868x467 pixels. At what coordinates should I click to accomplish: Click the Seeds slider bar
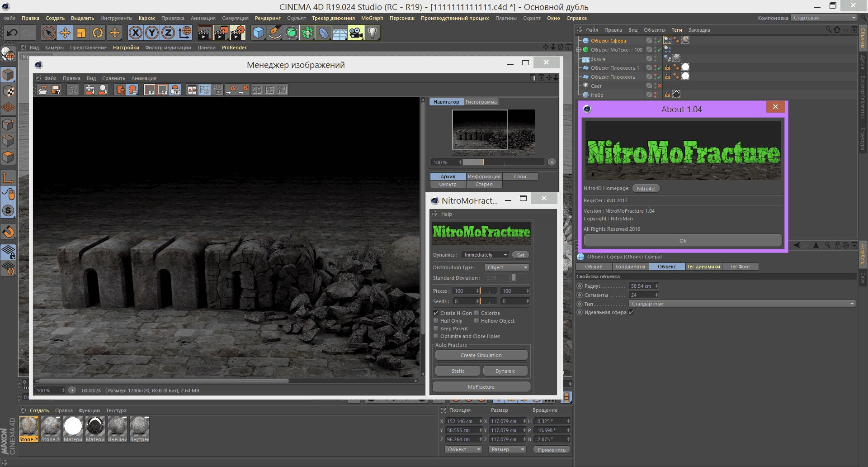click(x=488, y=301)
